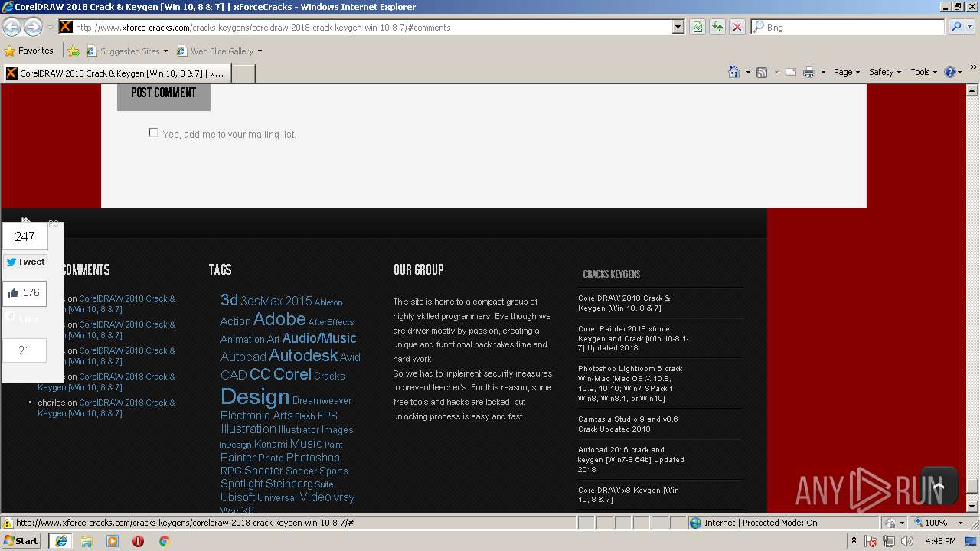Image resolution: width=980 pixels, height=551 pixels.
Task: Click the scrollbar down arrow
Action: click(x=972, y=507)
